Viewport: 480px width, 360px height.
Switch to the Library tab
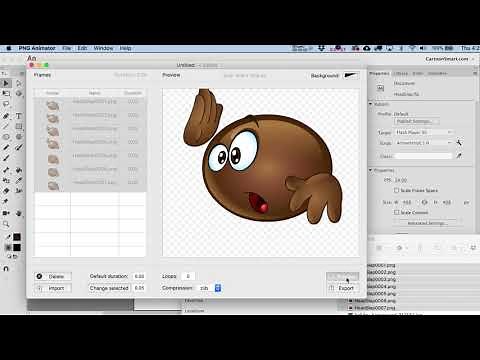tap(400, 73)
